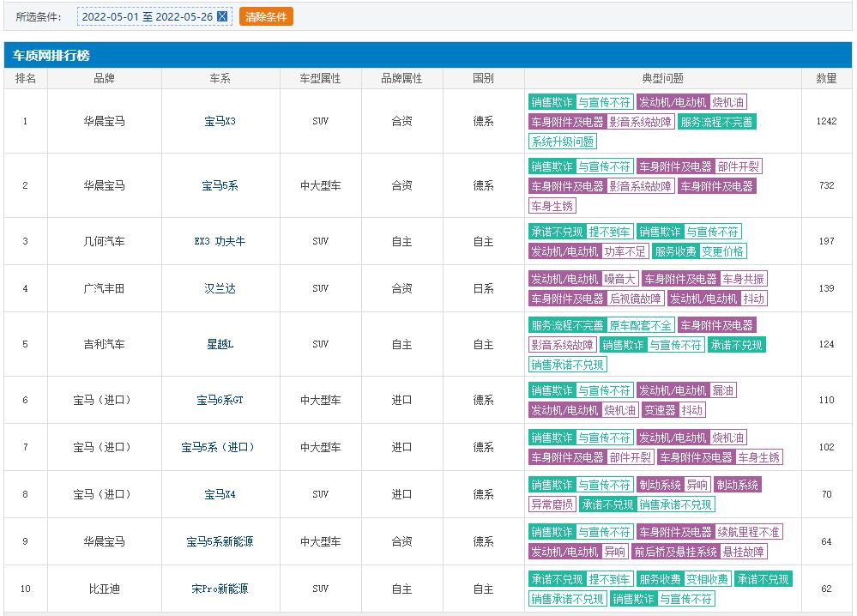Select the quantity value 139
Screen dimensions: 857x616
pyautogui.click(x=826, y=288)
